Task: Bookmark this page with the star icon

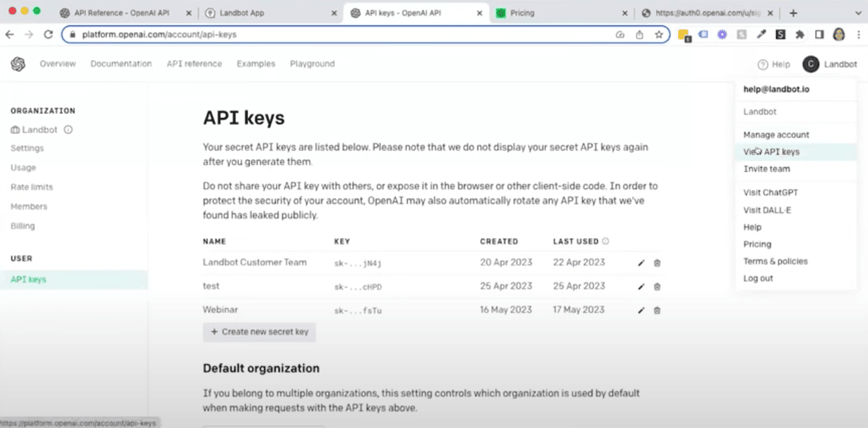Action: 659,34
